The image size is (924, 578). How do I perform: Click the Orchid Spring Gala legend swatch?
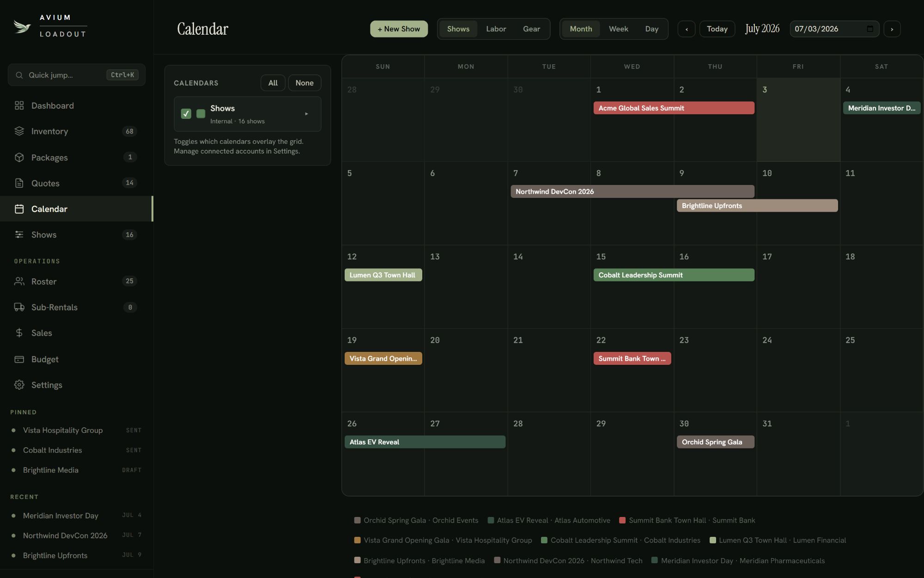357,520
